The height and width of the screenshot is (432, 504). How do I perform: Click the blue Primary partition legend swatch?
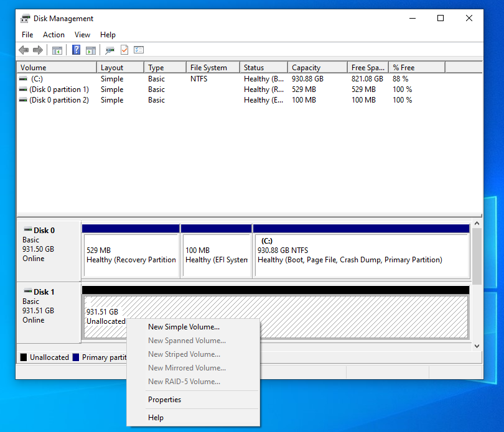pos(76,357)
